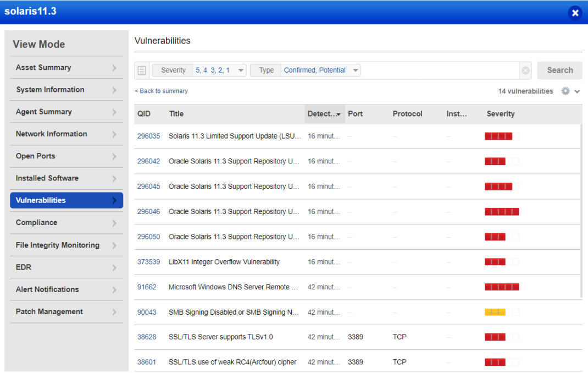This screenshot has height=373, width=588.
Task: Clear filters using the circular x icon
Action: tap(525, 70)
